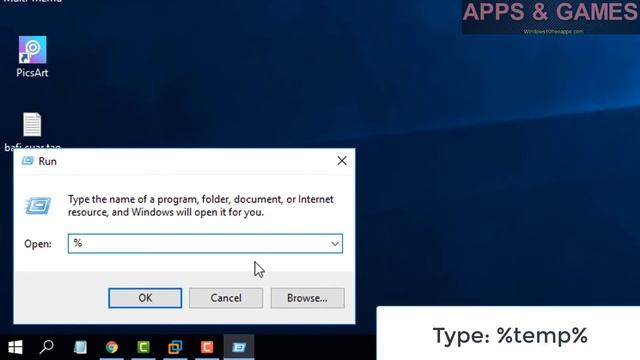Image resolution: width=640 pixels, height=360 pixels.
Task: Open the PicsArt desktop shortcut
Action: pos(32,56)
